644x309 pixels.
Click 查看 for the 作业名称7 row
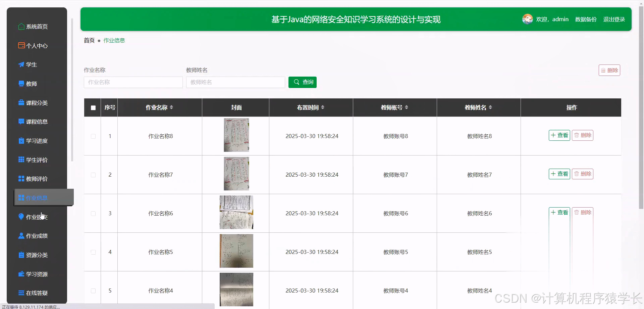pos(559,174)
